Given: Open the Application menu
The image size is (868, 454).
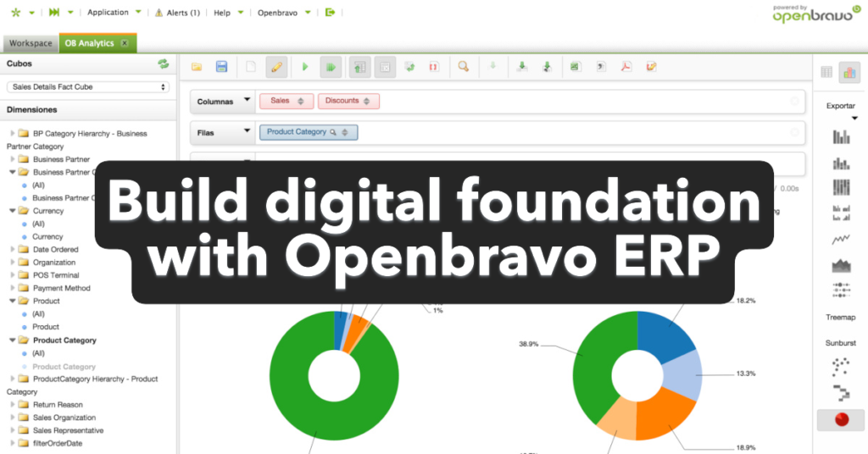Looking at the screenshot, I should click(x=114, y=12).
